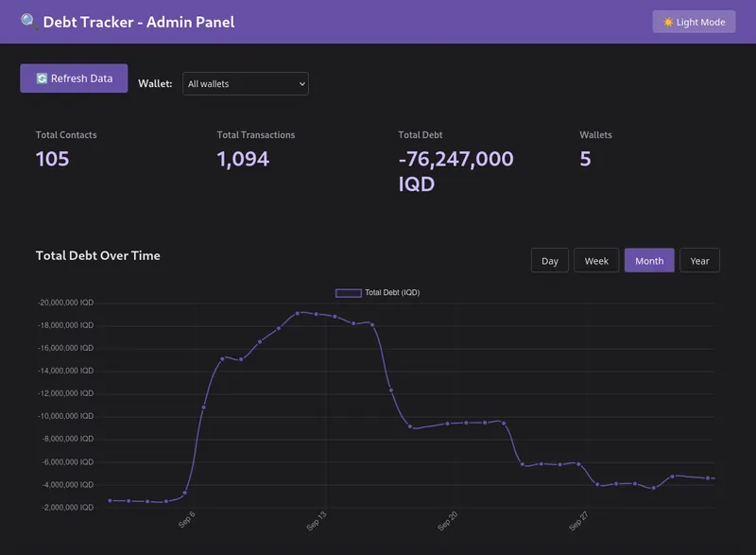
Task: Click the first data point on the chart
Action: [110, 500]
